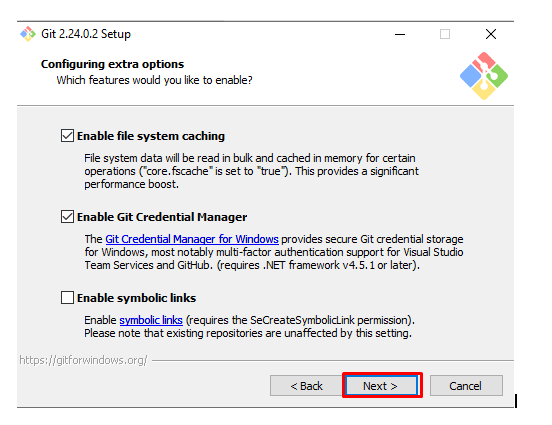Minimize the Git Setup window
The width and height of the screenshot is (552, 425).
pyautogui.click(x=400, y=35)
